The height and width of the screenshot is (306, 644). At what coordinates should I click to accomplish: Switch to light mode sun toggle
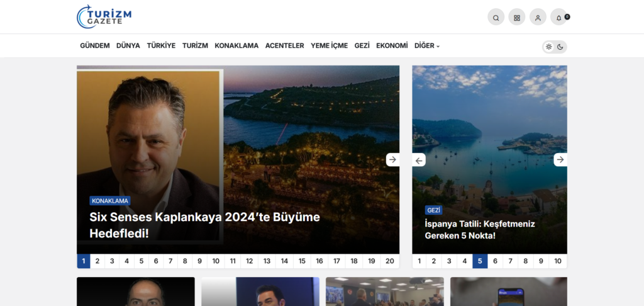[x=549, y=47]
